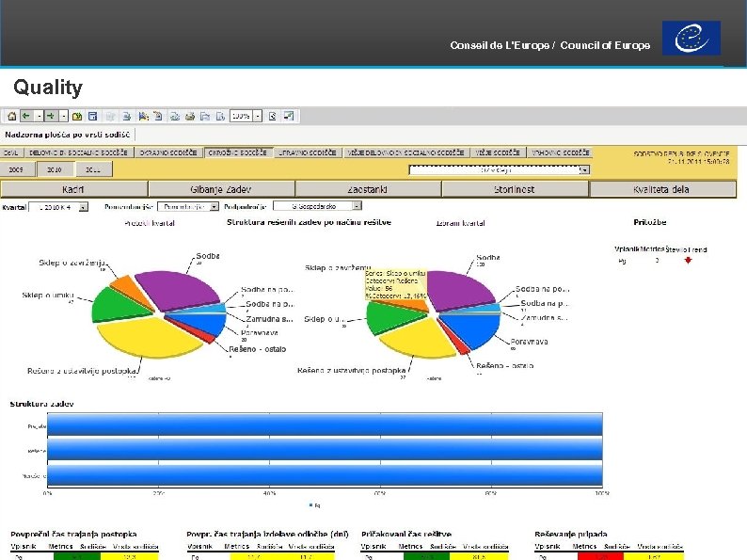The width and height of the screenshot is (747, 560).
Task: Click the 'Pričakovani čas rešitve' heading
Action: (x=406, y=535)
